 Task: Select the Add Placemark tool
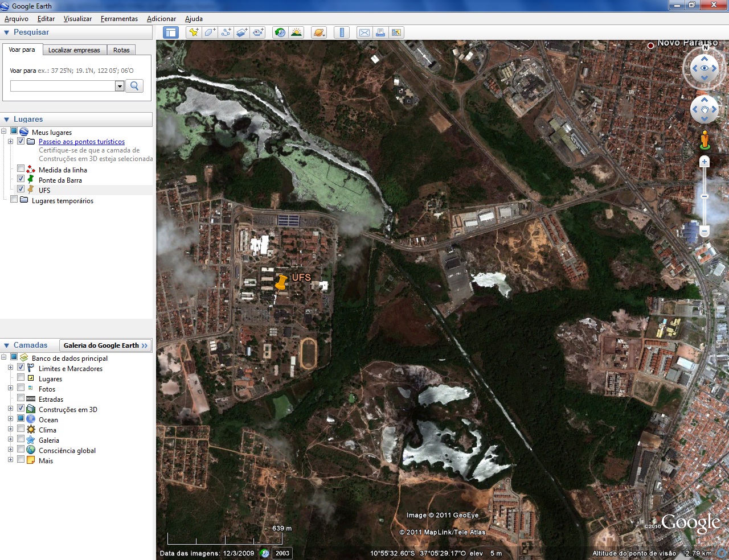[194, 32]
